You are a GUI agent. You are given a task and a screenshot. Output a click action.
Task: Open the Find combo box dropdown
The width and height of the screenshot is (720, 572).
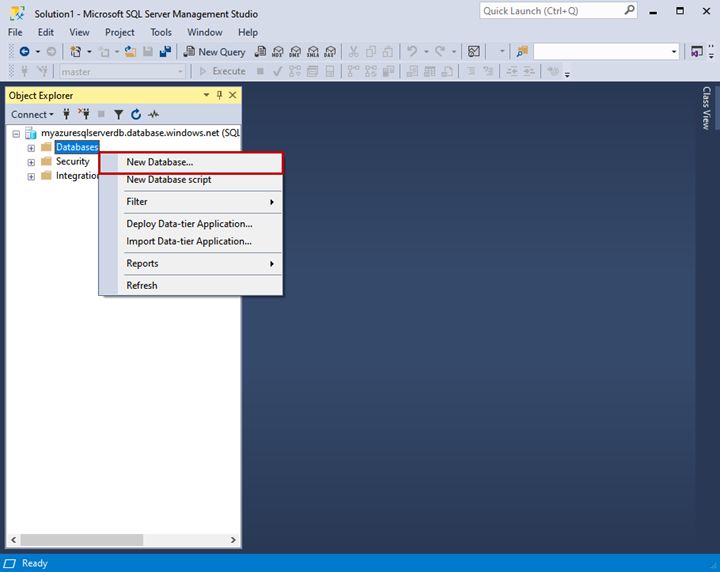pyautogui.click(x=674, y=52)
